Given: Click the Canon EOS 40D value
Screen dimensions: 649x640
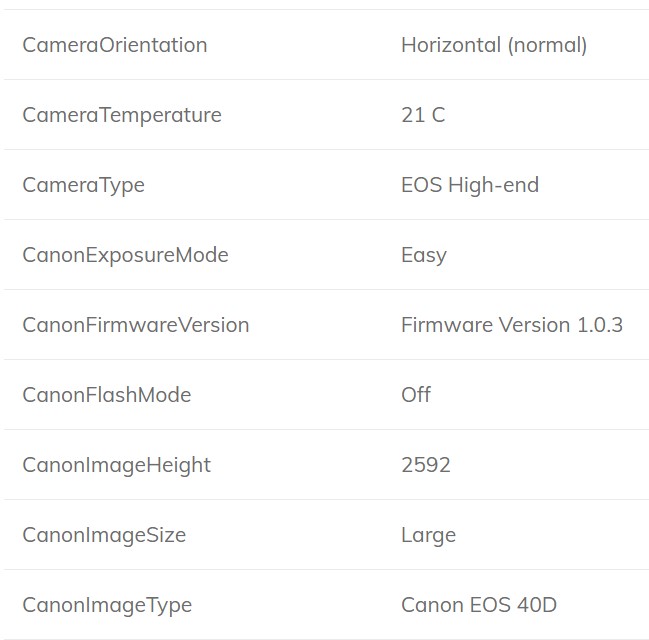Looking at the screenshot, I should tap(479, 605).
